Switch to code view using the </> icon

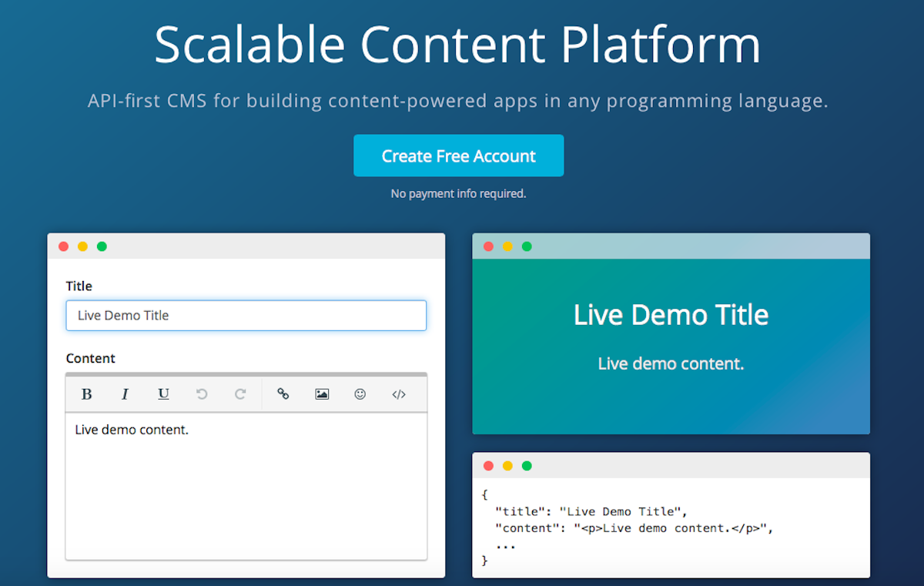pos(399,394)
